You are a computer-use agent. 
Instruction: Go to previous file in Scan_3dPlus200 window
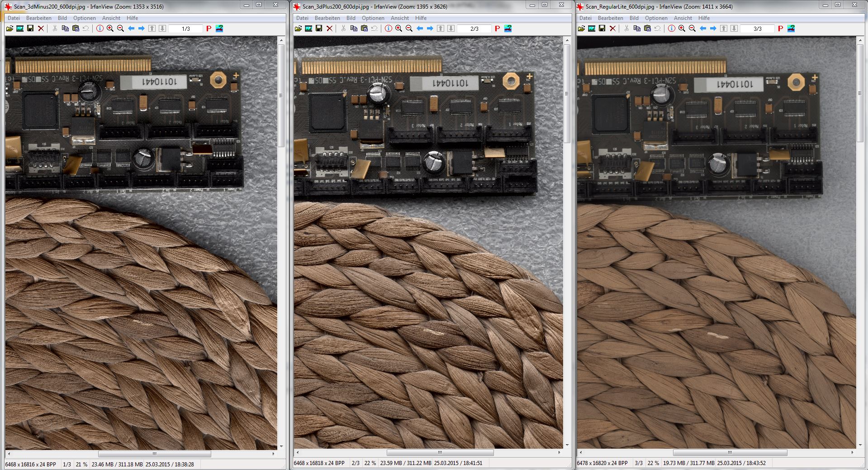[420, 29]
